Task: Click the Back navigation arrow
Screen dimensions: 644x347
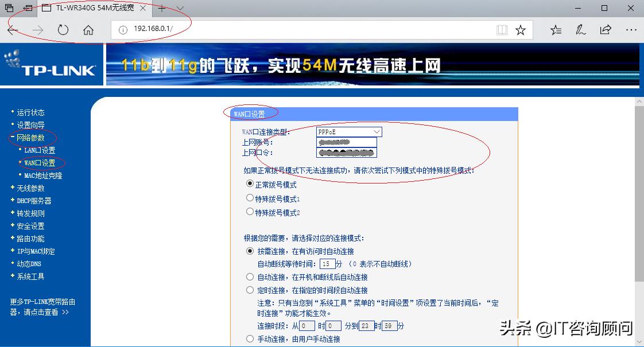Action: point(13,30)
